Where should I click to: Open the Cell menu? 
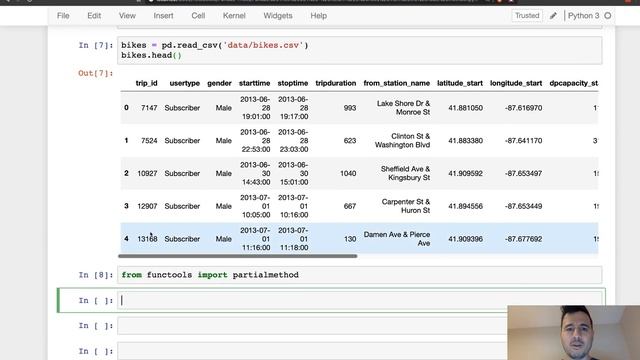(x=198, y=16)
